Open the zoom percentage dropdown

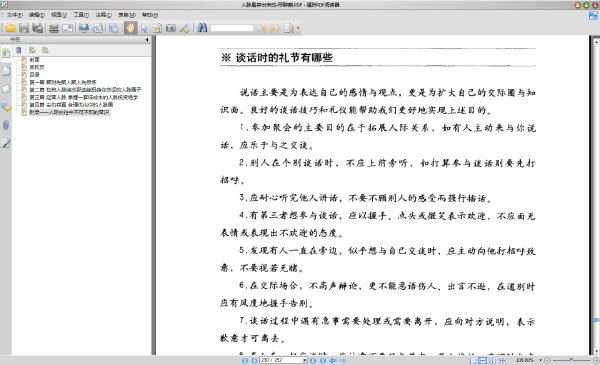[540, 360]
